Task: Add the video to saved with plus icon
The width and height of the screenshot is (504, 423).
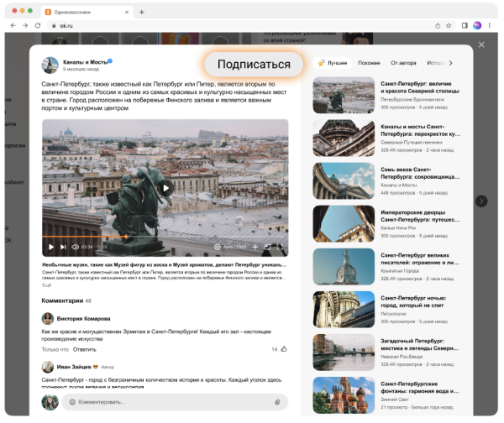Action: click(254, 247)
